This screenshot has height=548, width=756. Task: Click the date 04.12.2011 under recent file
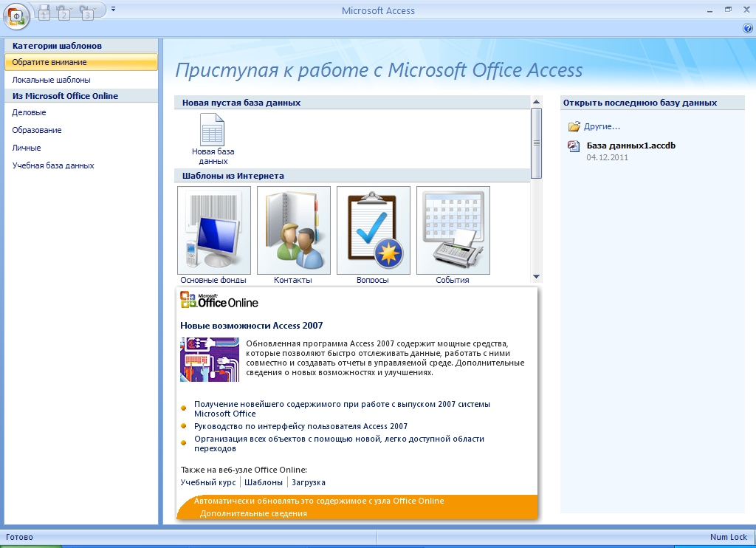[x=607, y=157]
